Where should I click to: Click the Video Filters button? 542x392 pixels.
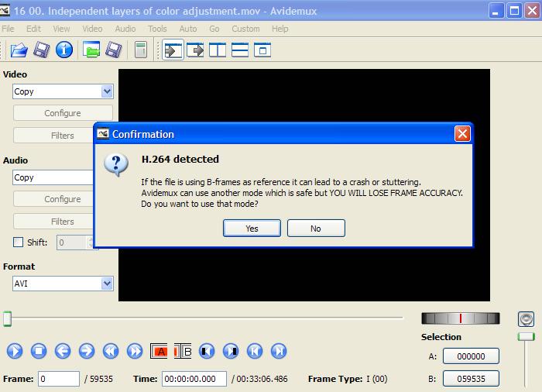(54, 136)
